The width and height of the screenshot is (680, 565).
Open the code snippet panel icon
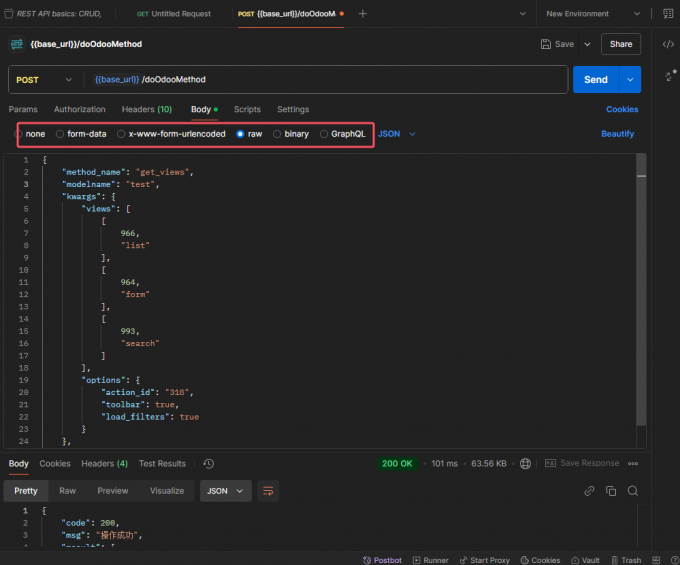(x=668, y=44)
